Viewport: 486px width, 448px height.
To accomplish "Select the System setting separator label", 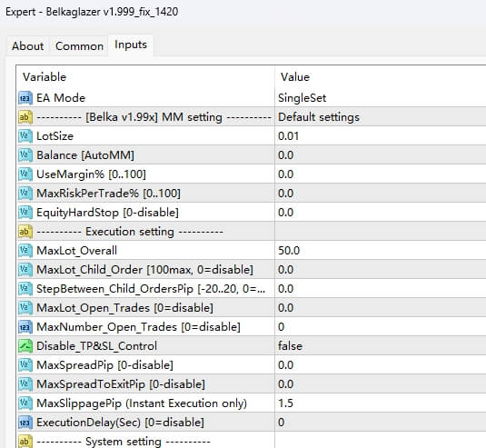I will [x=124, y=441].
